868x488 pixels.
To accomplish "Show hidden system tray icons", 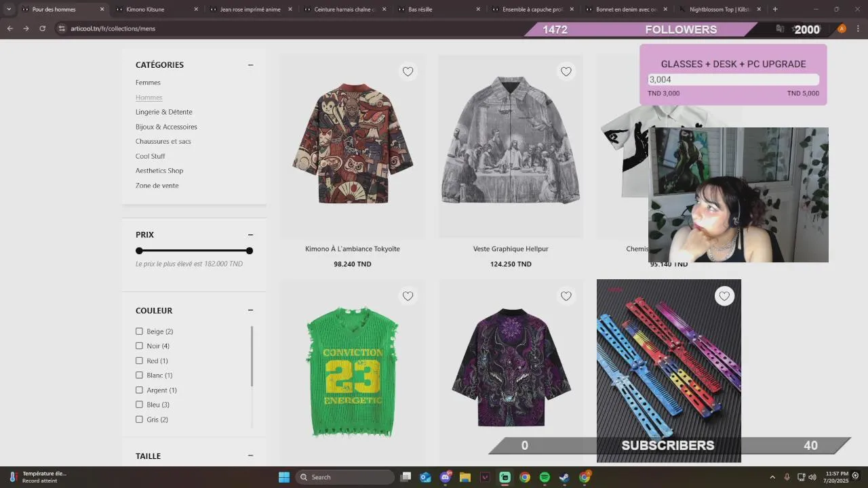I will pyautogui.click(x=772, y=477).
